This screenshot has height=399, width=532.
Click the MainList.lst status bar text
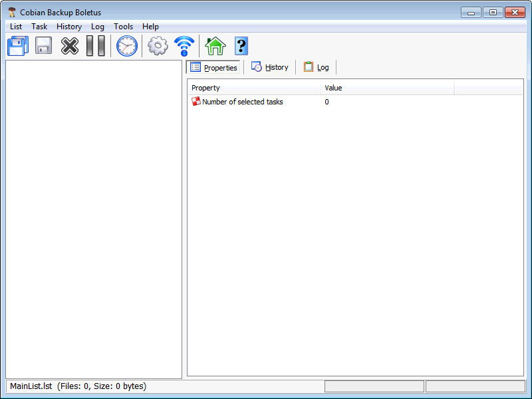78,386
